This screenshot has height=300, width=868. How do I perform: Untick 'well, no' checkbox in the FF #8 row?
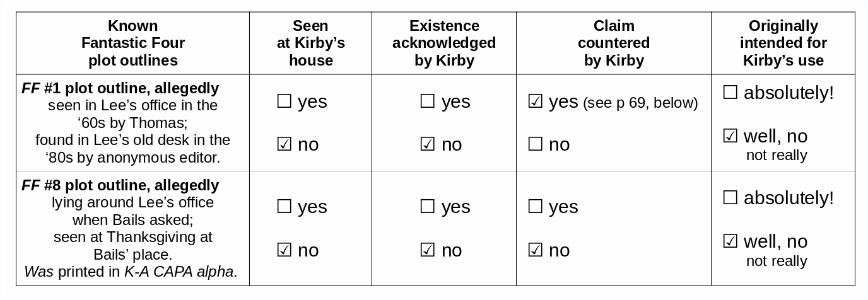pos(730,241)
